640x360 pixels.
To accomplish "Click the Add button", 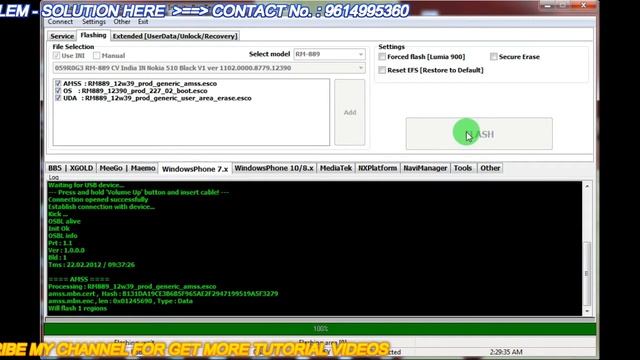I will [x=350, y=112].
